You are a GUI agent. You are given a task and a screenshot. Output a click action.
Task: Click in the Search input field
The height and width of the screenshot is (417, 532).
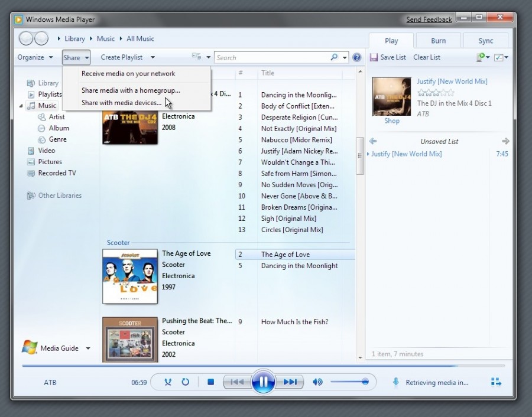tap(271, 58)
